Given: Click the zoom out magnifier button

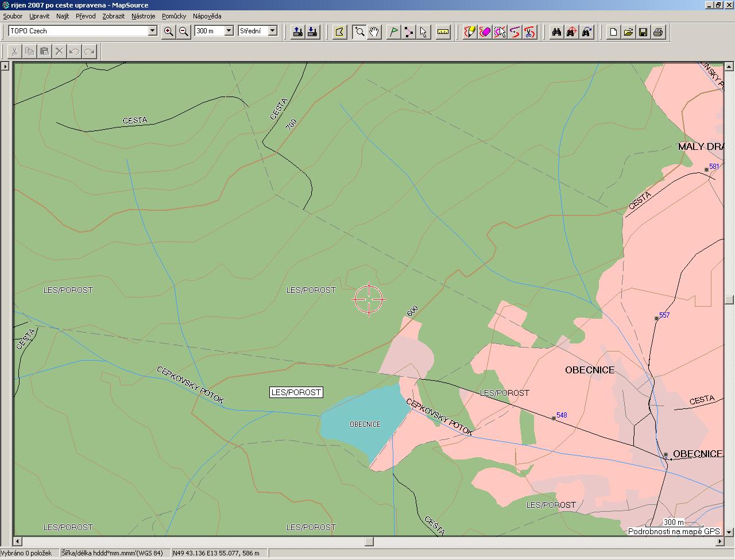Looking at the screenshot, I should click(x=184, y=32).
